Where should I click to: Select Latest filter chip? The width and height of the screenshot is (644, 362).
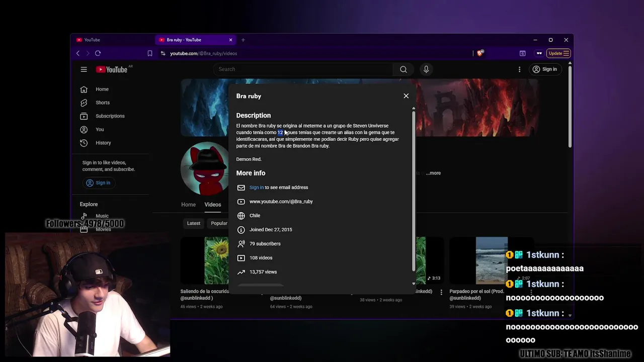(194, 223)
